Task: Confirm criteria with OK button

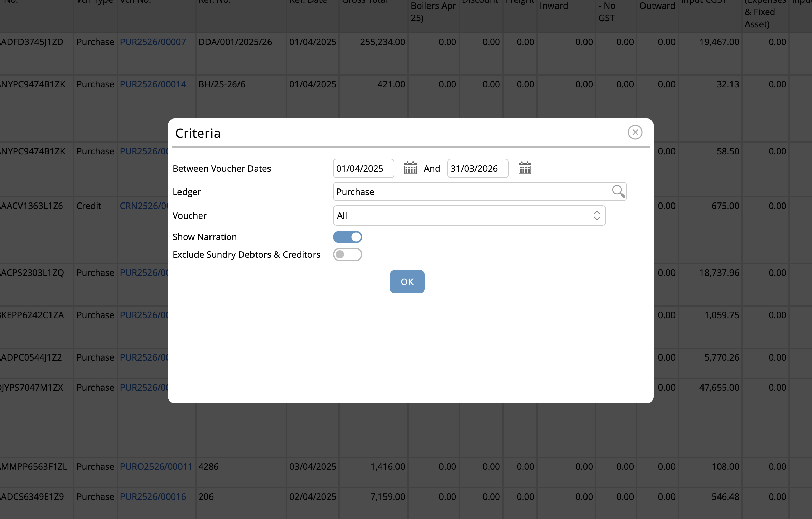Action: (x=407, y=282)
